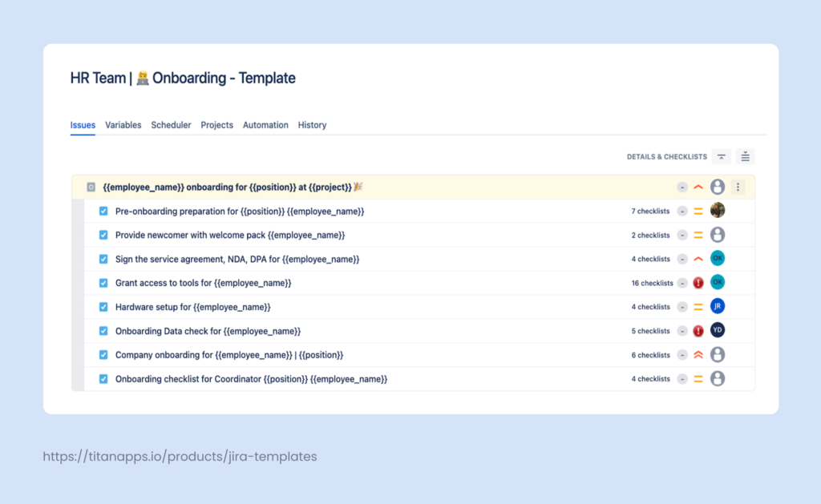Switch to the Variables tab
The width and height of the screenshot is (821, 504).
point(123,125)
